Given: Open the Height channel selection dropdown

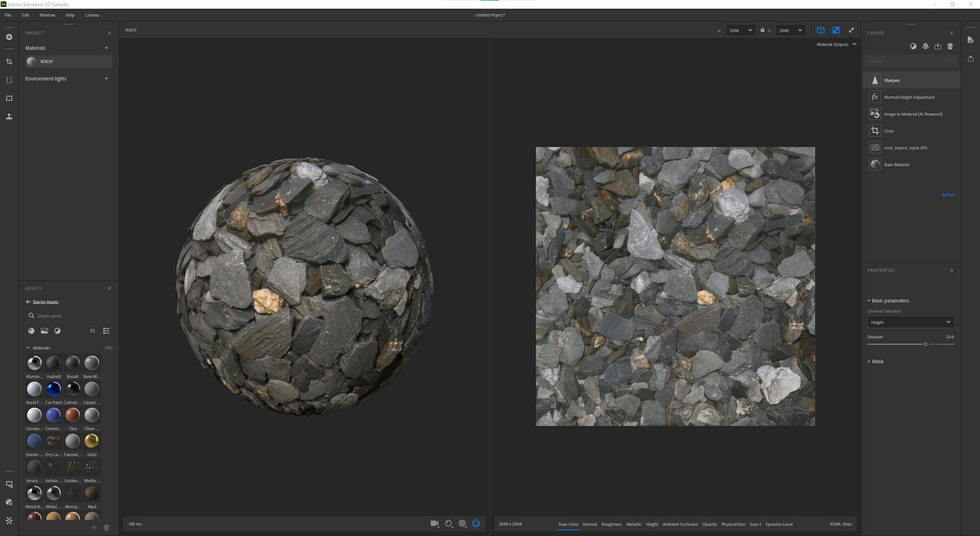Looking at the screenshot, I should pos(910,322).
